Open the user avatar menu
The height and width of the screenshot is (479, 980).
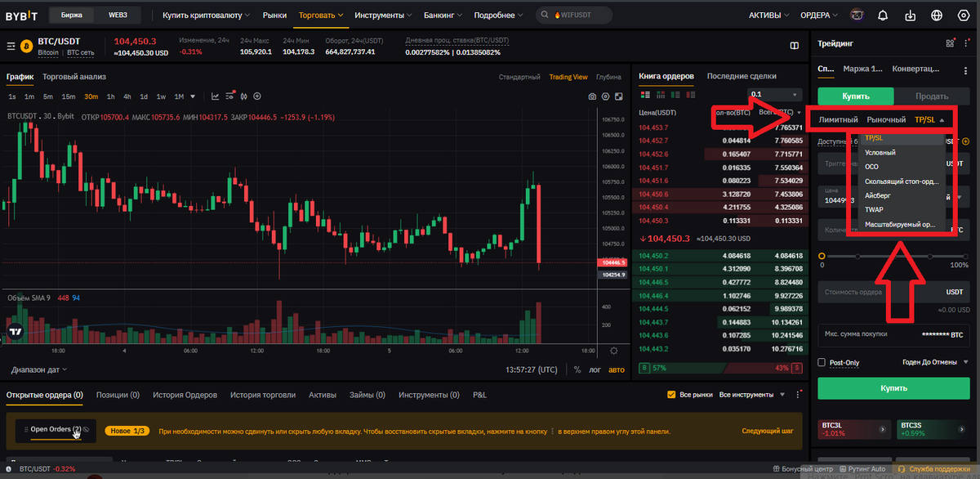856,15
